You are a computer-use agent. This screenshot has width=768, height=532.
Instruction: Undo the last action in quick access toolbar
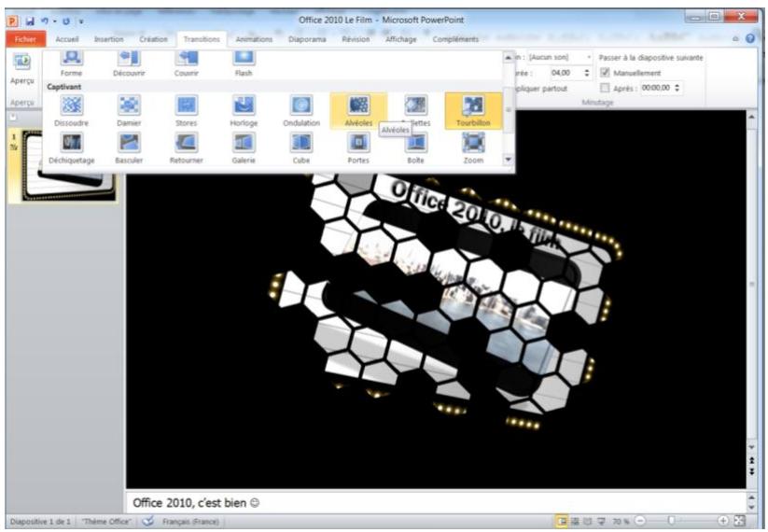pos(45,21)
